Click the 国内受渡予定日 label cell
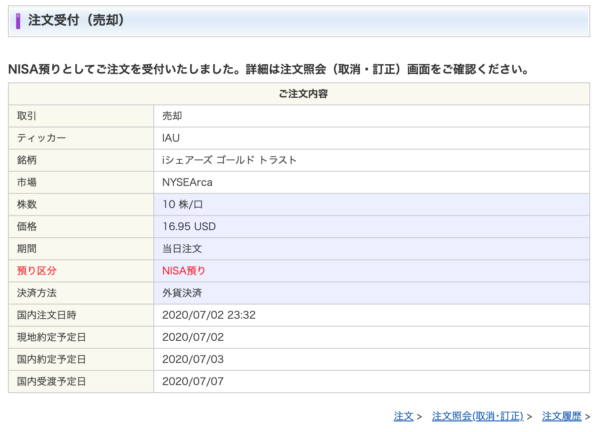The width and height of the screenshot is (600, 432). (x=81, y=381)
